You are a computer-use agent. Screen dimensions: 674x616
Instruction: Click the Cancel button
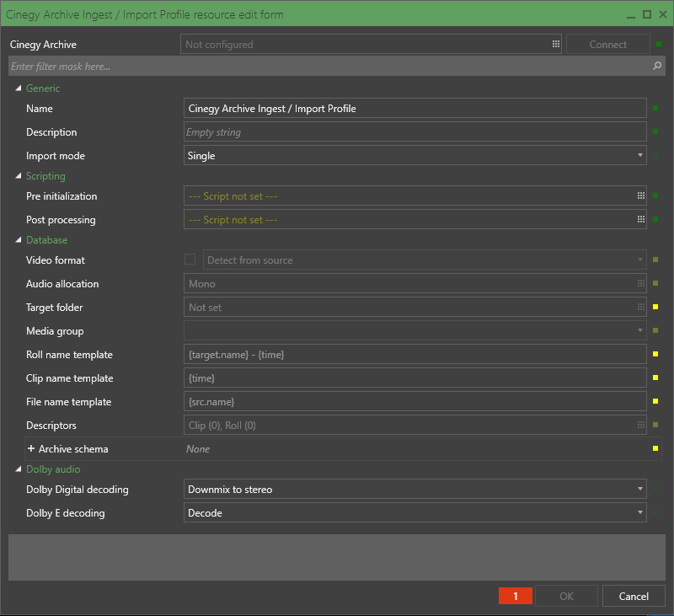click(634, 596)
